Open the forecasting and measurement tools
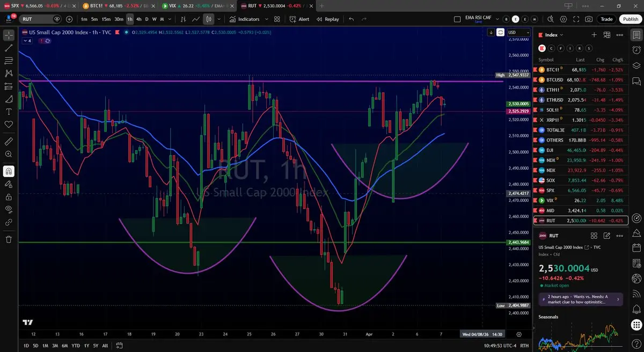The height and width of the screenshot is (352, 644). (x=9, y=86)
